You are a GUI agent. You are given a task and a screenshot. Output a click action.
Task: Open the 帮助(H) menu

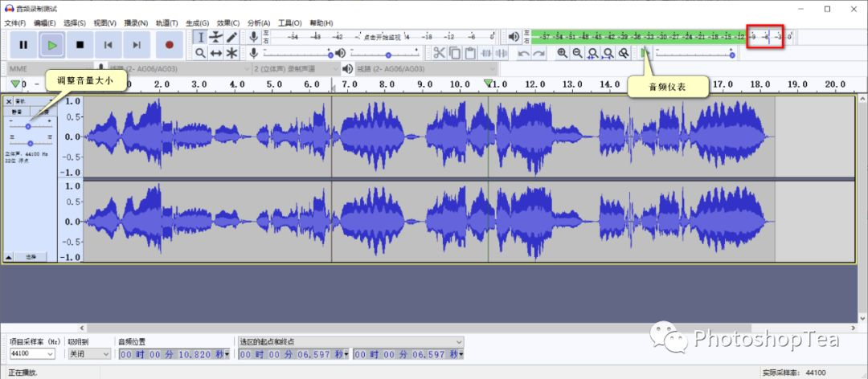click(x=321, y=23)
